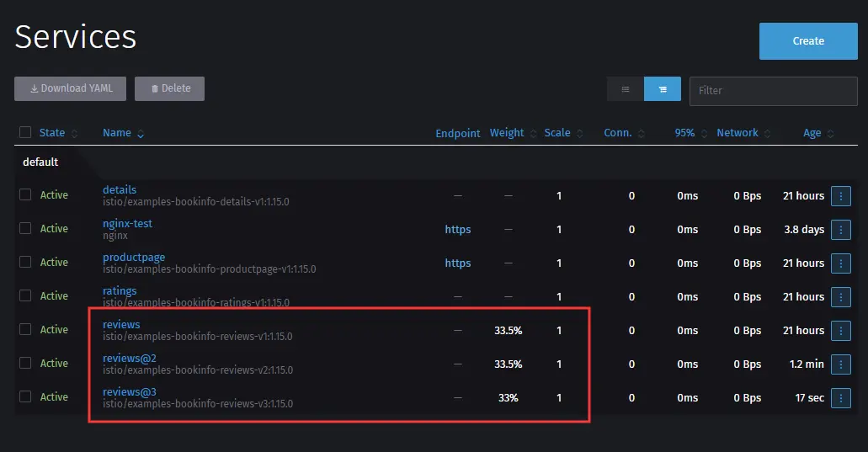
Task: Open the https endpoint of nginx-test
Action: point(458,230)
